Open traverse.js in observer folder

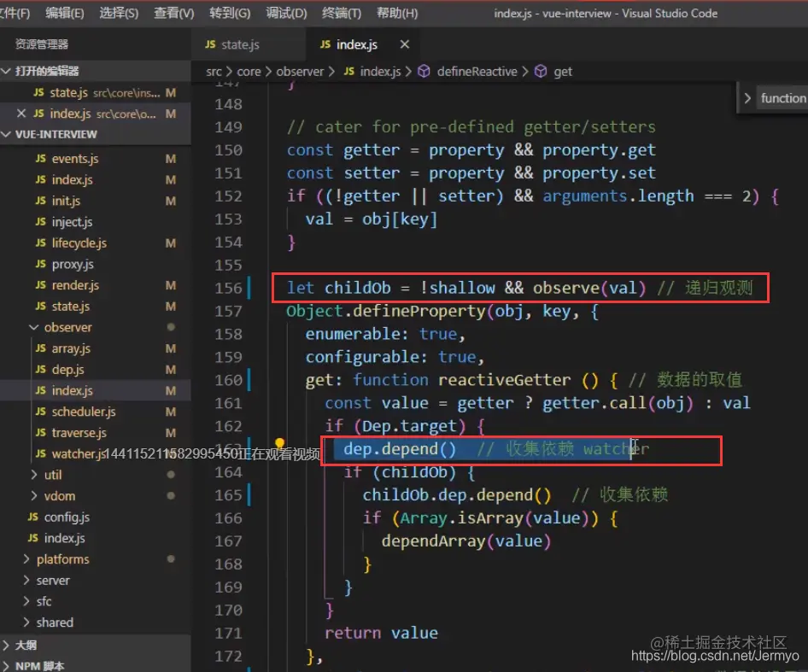[96, 433]
